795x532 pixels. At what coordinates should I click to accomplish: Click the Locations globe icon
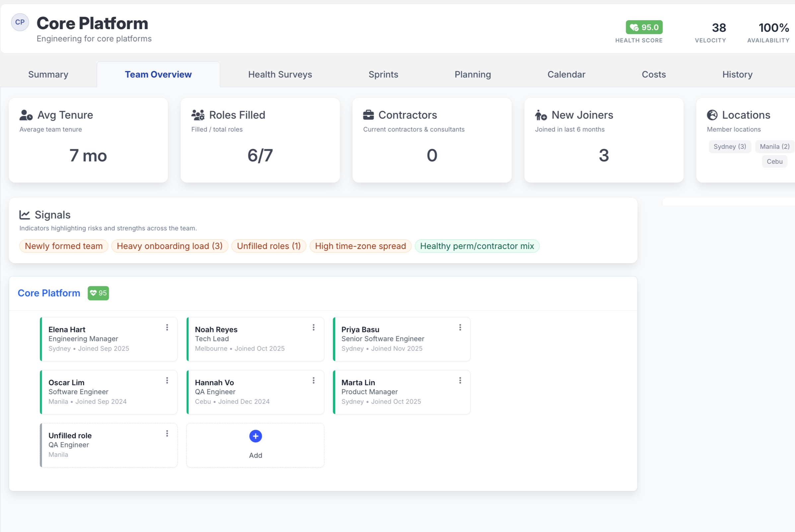[712, 115]
